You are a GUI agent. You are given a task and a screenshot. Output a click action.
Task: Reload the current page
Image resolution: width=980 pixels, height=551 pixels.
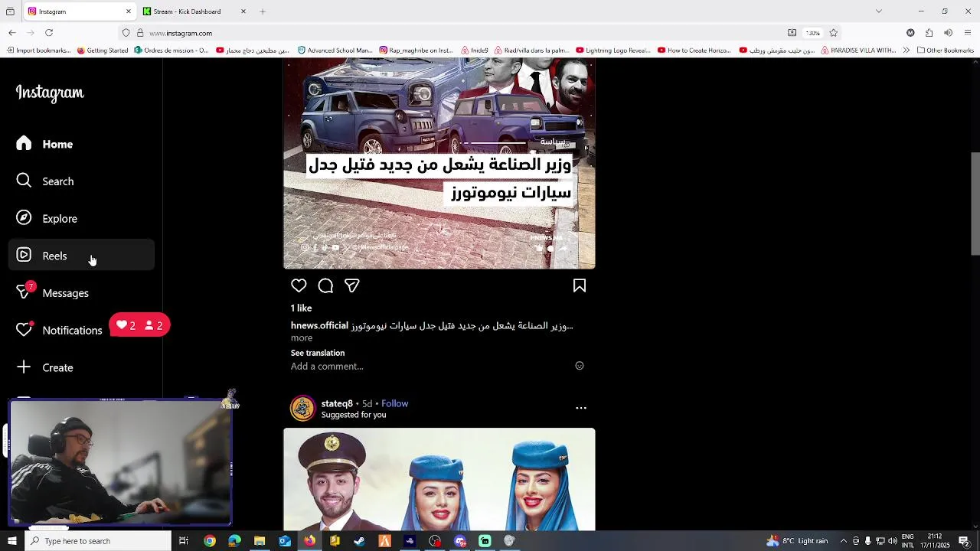(49, 33)
